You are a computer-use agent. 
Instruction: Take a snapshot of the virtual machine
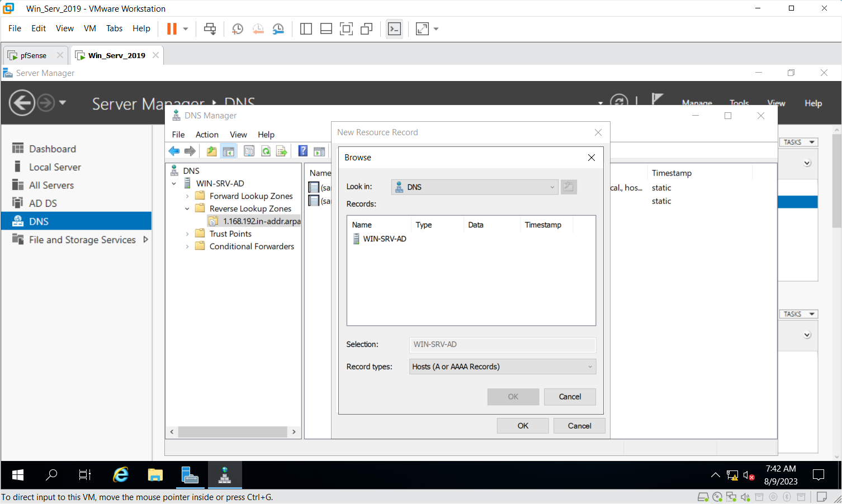click(238, 28)
